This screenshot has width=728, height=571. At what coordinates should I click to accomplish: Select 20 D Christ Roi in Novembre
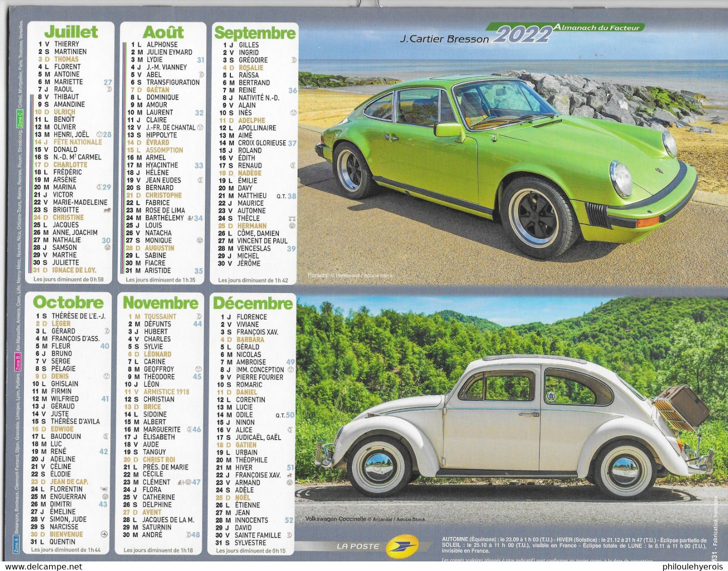tap(149, 460)
